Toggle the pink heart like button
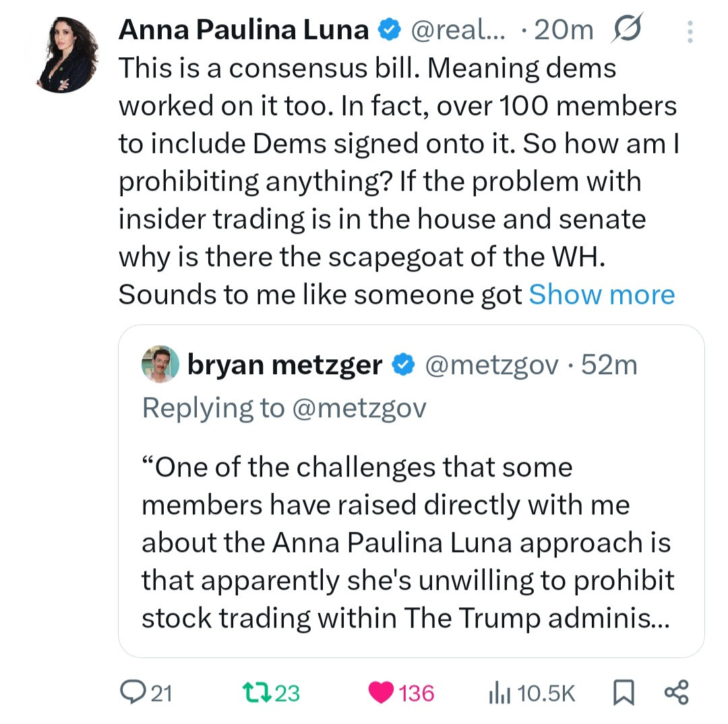Viewport: 728px width, 724px height. point(381,692)
